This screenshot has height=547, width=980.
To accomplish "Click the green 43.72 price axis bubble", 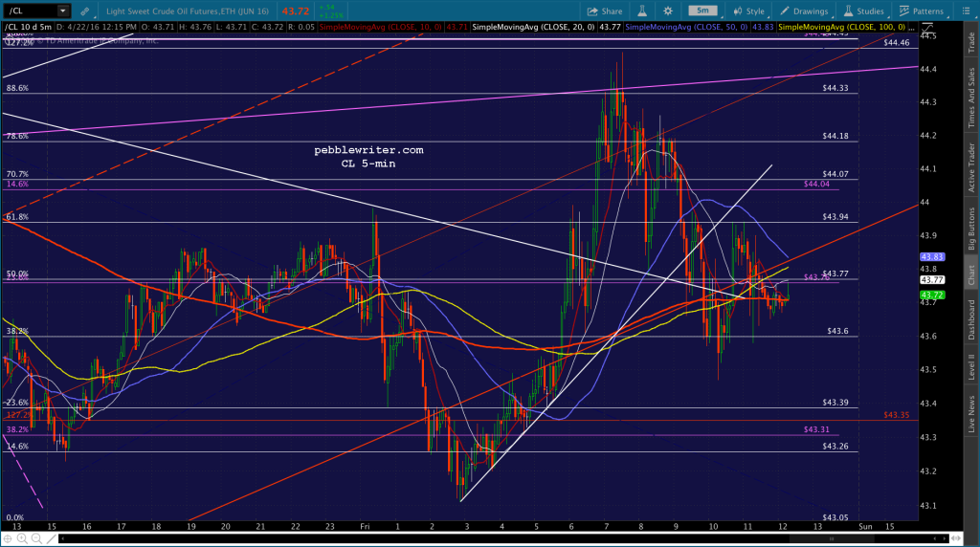I will [932, 295].
